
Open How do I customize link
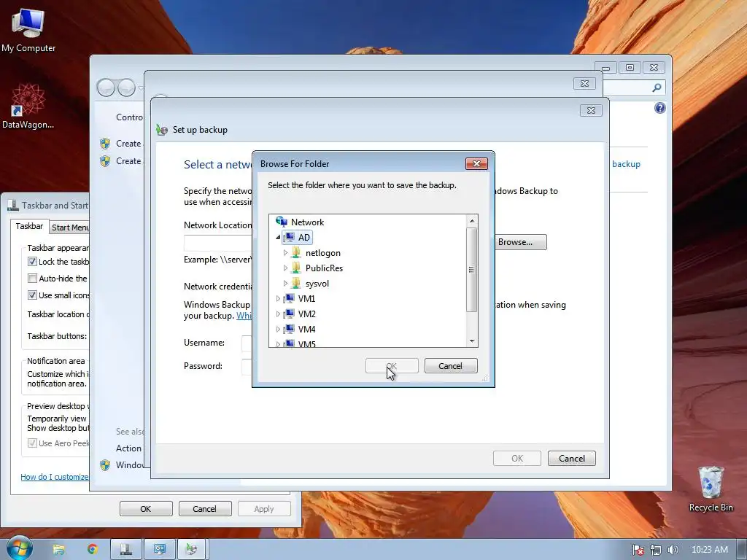pyautogui.click(x=54, y=477)
